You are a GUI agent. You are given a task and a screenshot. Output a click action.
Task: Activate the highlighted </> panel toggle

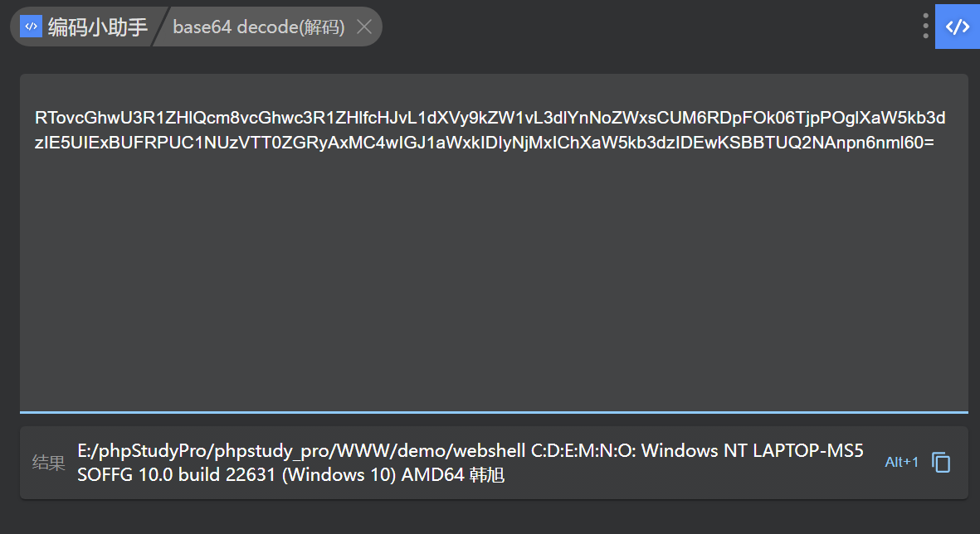click(x=958, y=26)
